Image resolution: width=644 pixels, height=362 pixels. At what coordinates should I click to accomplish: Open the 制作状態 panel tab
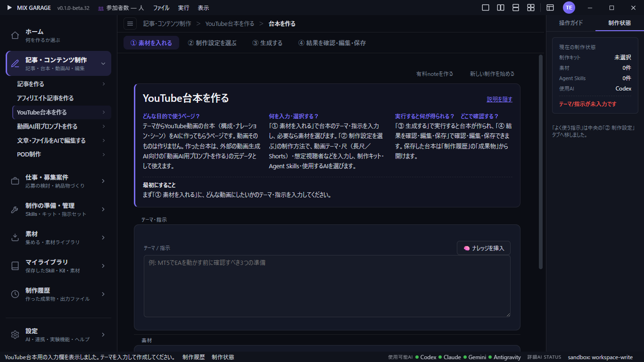(619, 23)
